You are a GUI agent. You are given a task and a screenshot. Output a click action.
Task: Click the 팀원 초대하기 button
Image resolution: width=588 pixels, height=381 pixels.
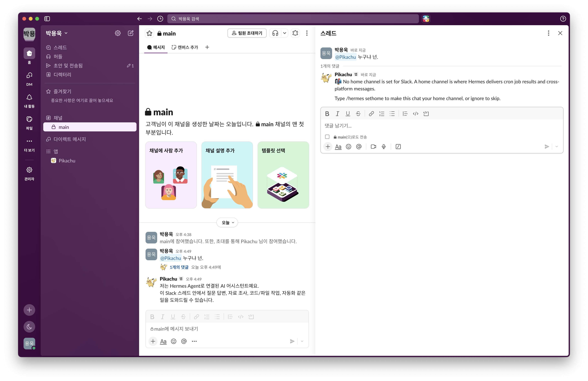(247, 33)
